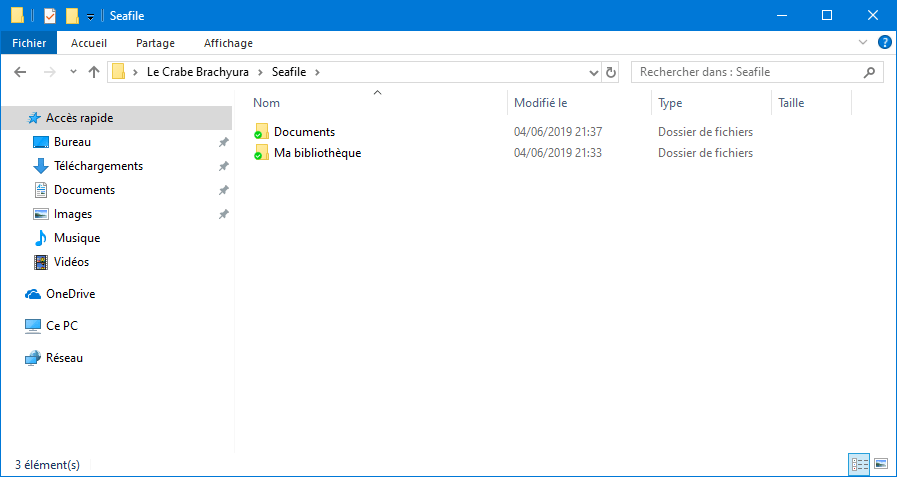Click the 3 élément(s) status text
Image resolution: width=897 pixels, height=477 pixels.
47,464
